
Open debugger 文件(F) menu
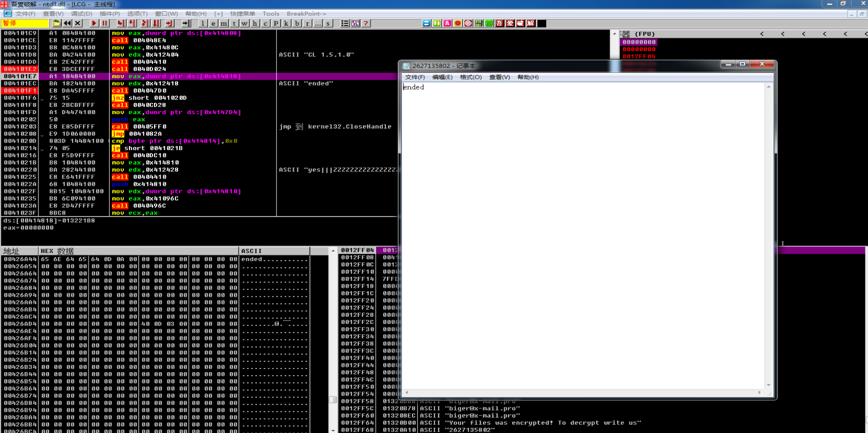click(x=26, y=14)
